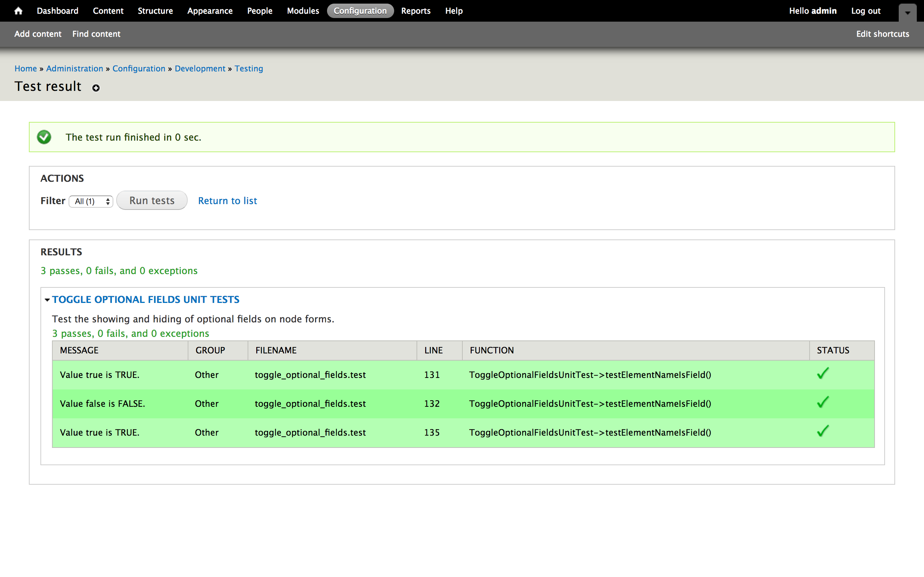Screen dimensions: 924x577
Task: Toggle the shortcut drawer arrow at top right
Action: (x=908, y=13)
